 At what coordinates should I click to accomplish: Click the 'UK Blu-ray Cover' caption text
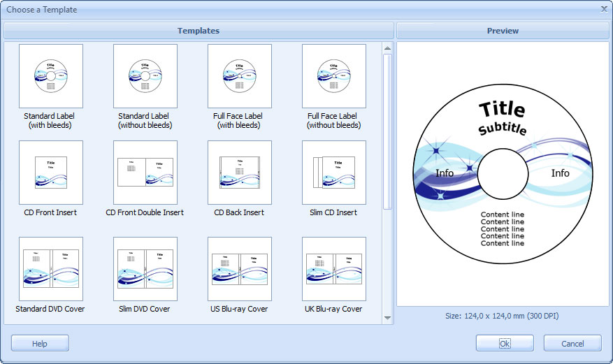point(333,309)
